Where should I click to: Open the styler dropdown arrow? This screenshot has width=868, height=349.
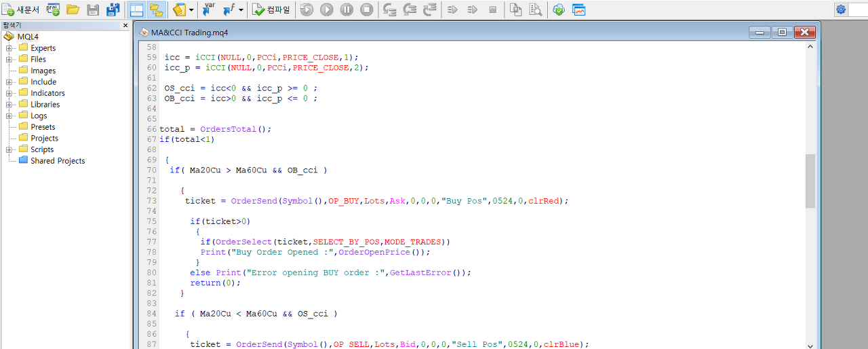(x=192, y=10)
